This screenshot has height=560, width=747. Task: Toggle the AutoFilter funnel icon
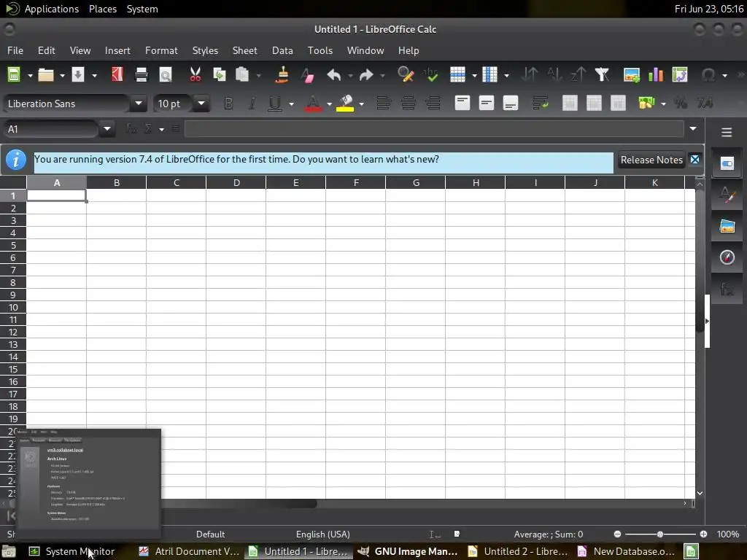pyautogui.click(x=602, y=75)
